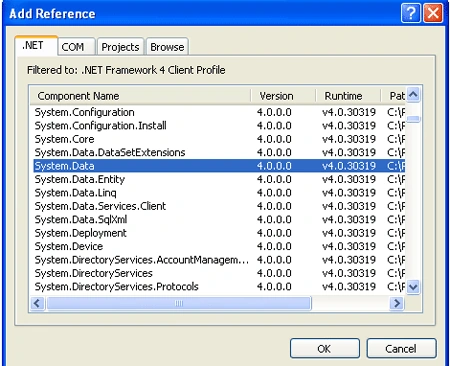Click the horizontal scrollbar thumb
450x366 pixels.
pyautogui.click(x=179, y=303)
